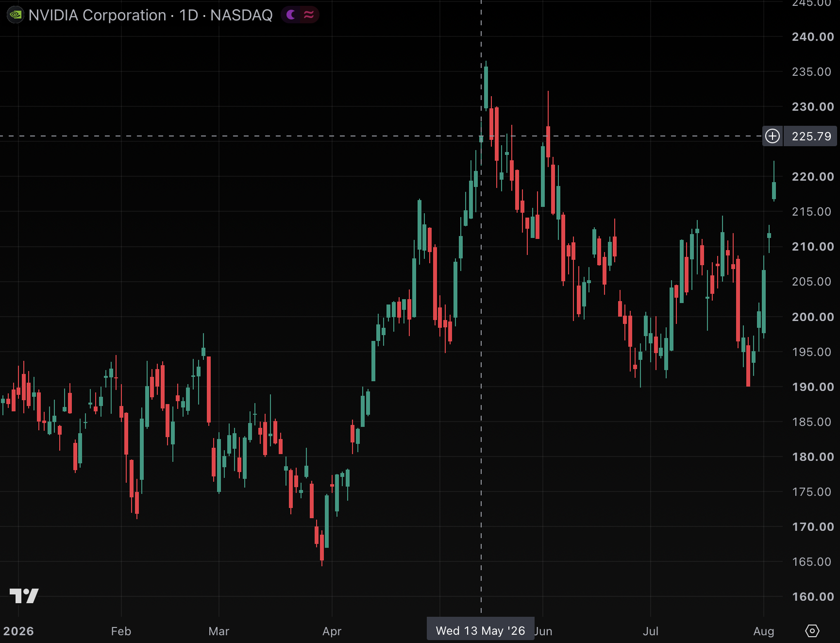Click the 230.00 price axis label
This screenshot has width=840, height=643.
pyautogui.click(x=812, y=107)
